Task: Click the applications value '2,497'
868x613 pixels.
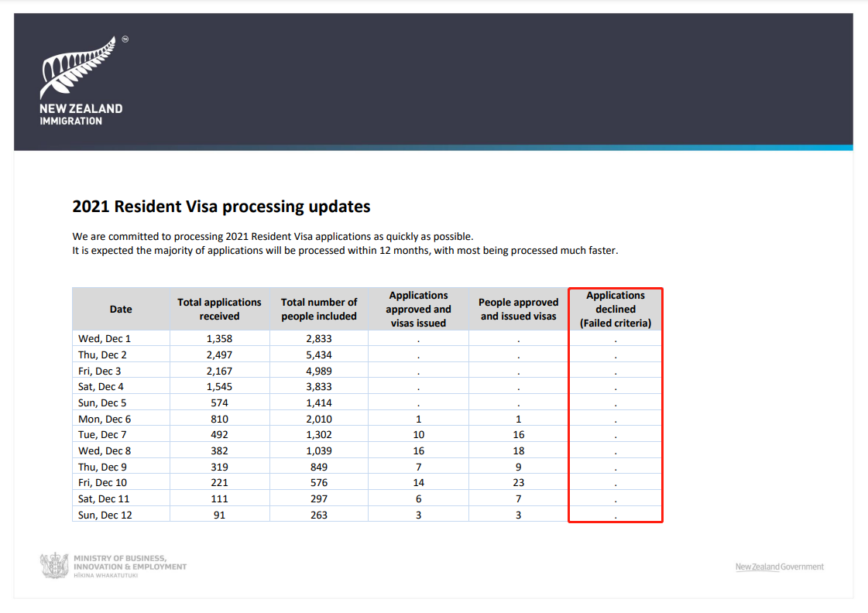Action: [219, 354]
